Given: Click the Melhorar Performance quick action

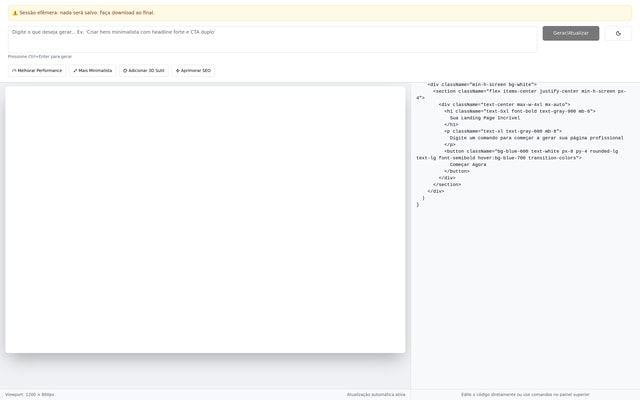Looking at the screenshot, I should 37,71.
